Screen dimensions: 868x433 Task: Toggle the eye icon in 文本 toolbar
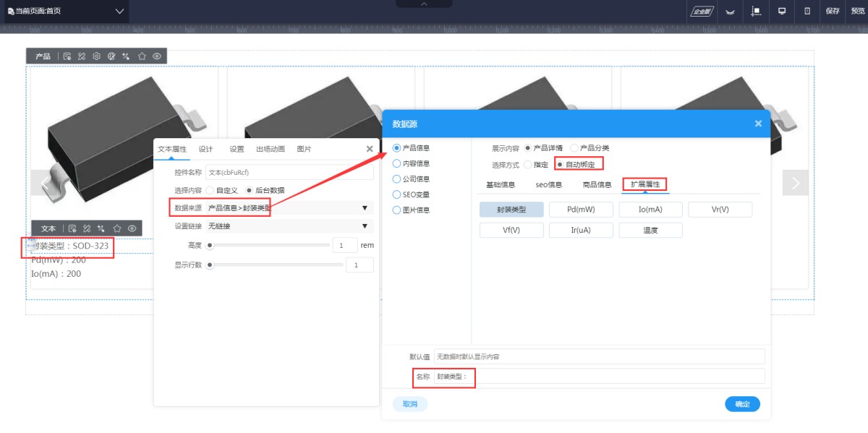pos(132,228)
